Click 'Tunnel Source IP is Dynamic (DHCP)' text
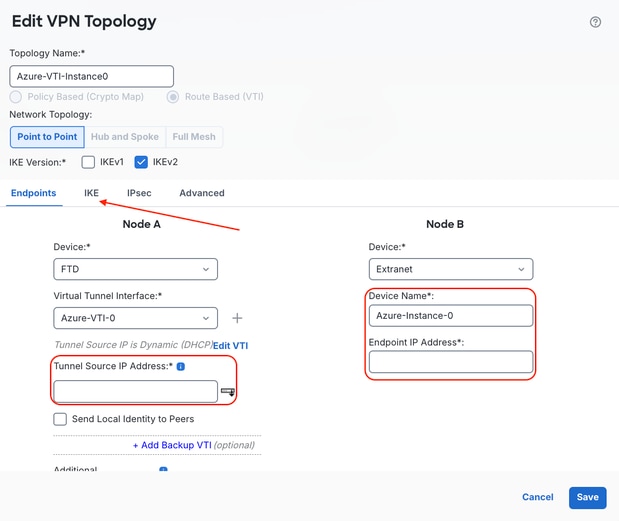The image size is (619, 521). click(133, 345)
